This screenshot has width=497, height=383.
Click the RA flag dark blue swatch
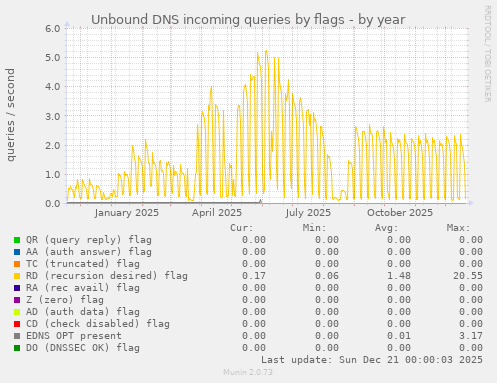17,288
